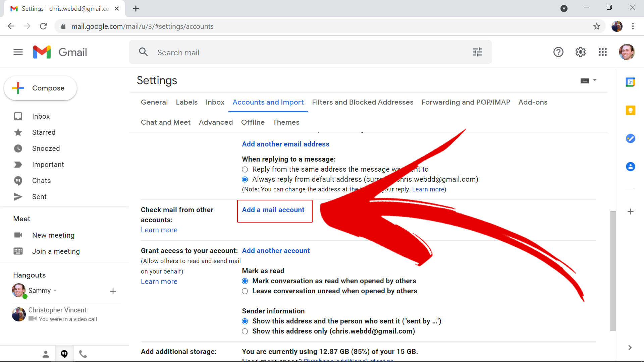Open the main menu hamburger icon
Screen dimensions: 644x362
pos(18,52)
